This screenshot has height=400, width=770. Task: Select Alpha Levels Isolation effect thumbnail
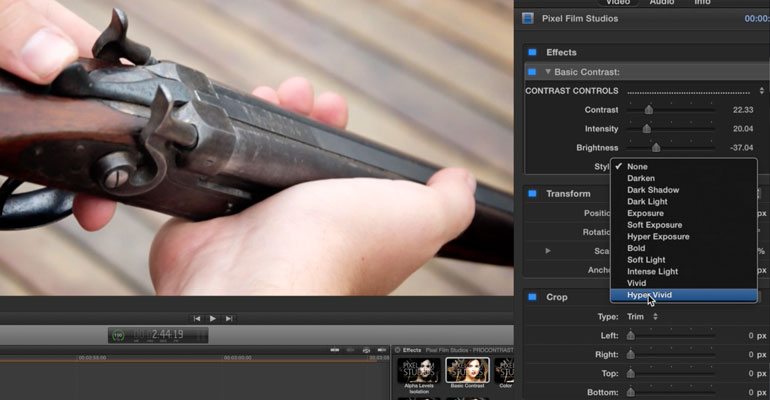[419, 371]
